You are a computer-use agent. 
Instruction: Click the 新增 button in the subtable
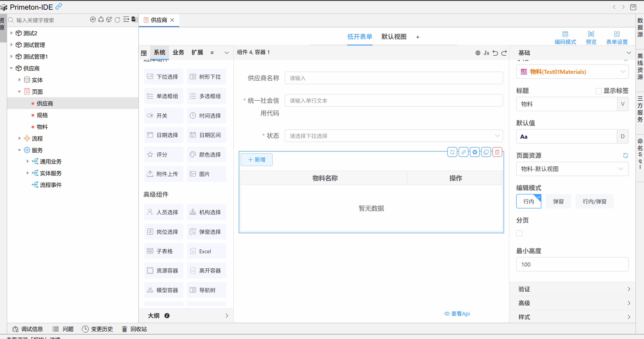point(257,160)
